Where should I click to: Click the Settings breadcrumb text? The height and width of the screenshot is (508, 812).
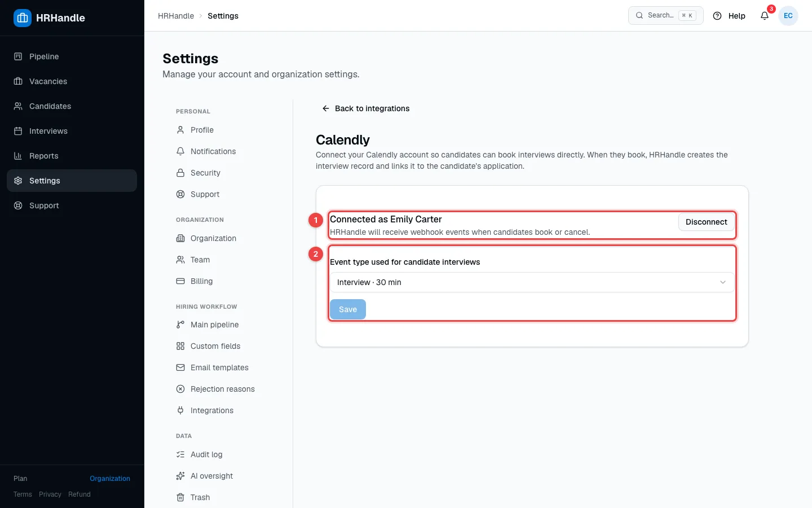click(x=223, y=16)
